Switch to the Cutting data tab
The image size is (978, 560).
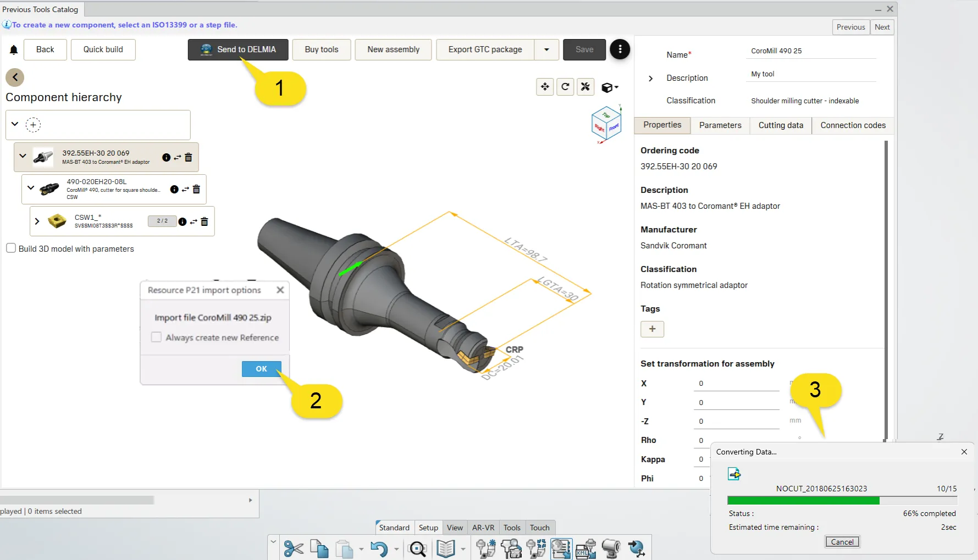(780, 125)
